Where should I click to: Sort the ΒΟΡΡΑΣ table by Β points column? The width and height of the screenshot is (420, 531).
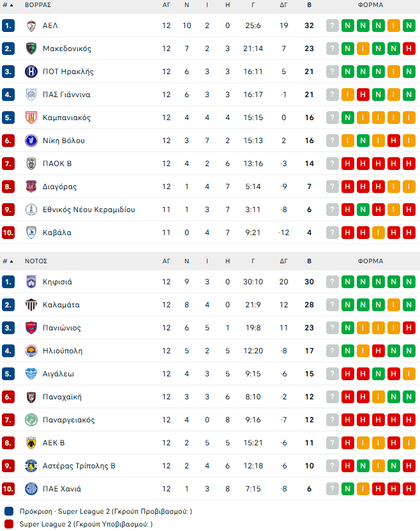[310, 4]
